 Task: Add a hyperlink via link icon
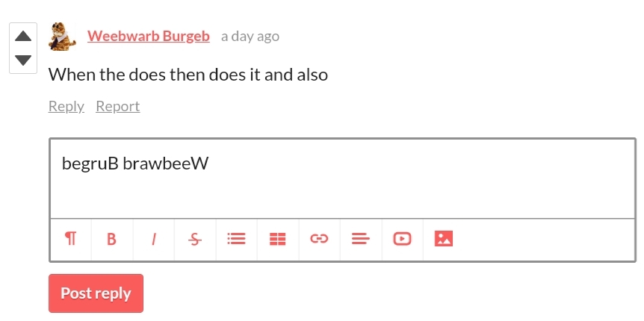(319, 239)
